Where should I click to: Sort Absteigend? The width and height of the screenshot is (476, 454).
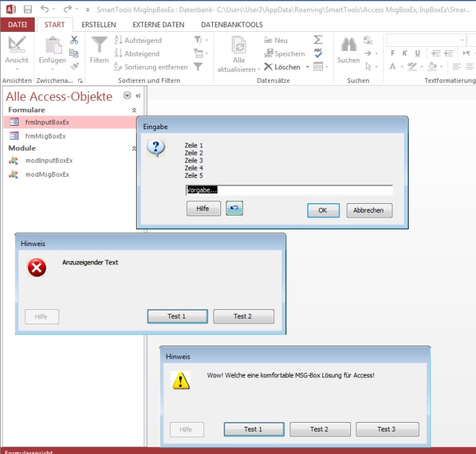[137, 54]
